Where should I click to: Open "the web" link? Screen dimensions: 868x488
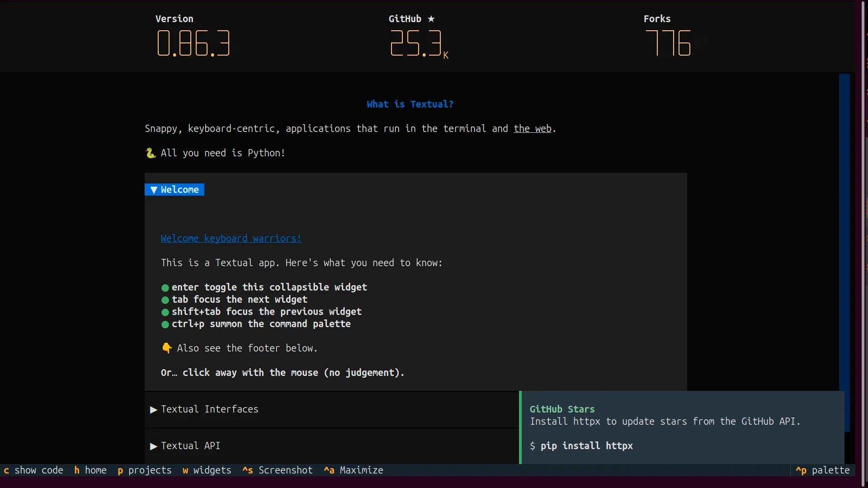point(533,129)
